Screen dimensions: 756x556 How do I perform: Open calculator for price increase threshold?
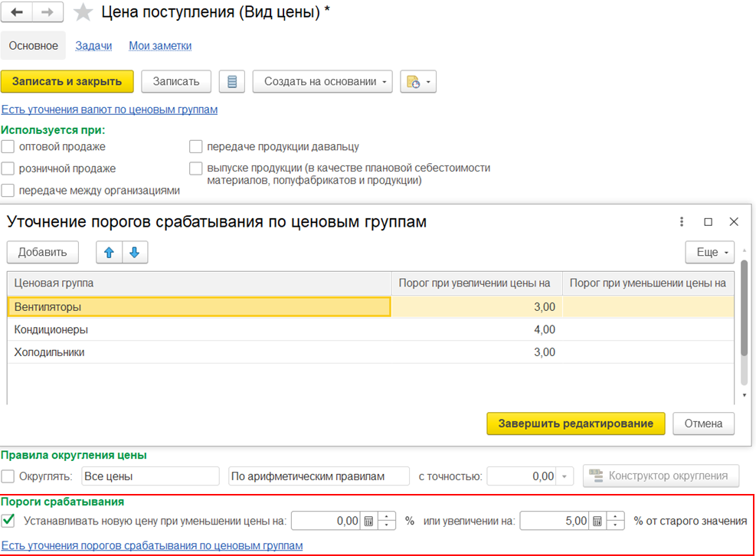tap(597, 521)
